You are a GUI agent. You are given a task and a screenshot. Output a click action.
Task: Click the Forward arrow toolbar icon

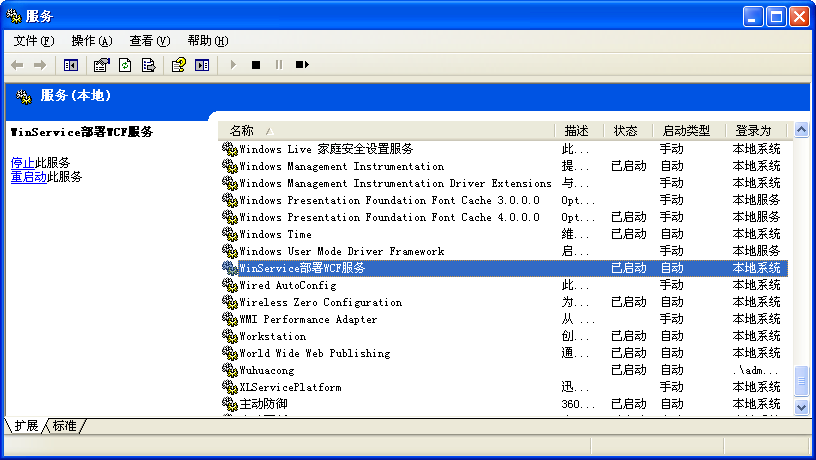(x=40, y=65)
